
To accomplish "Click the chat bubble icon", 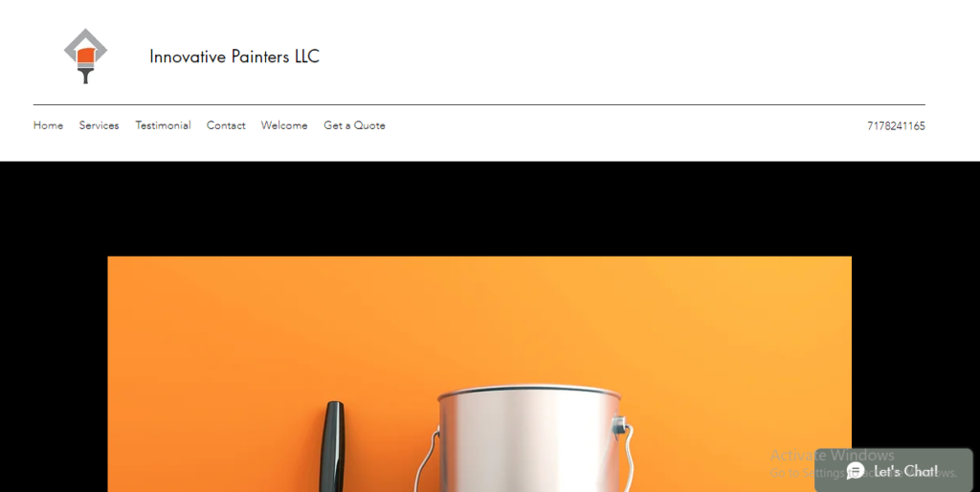I will [x=855, y=470].
